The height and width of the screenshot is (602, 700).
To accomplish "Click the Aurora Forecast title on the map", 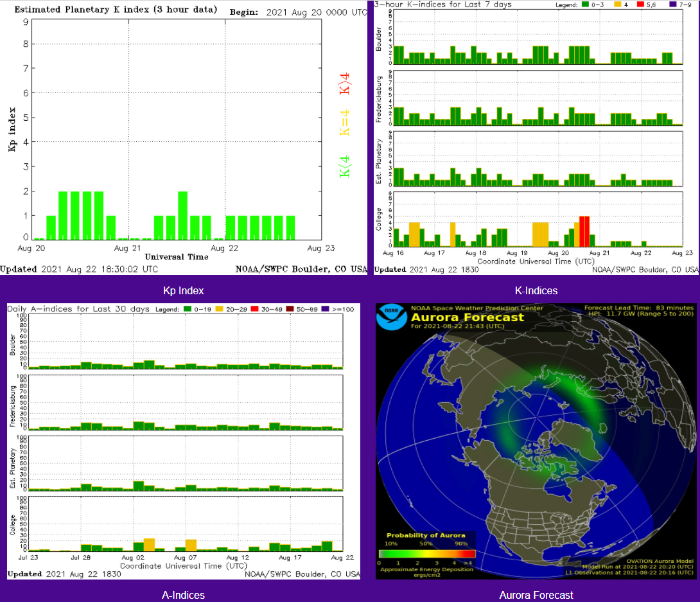I will point(467,317).
